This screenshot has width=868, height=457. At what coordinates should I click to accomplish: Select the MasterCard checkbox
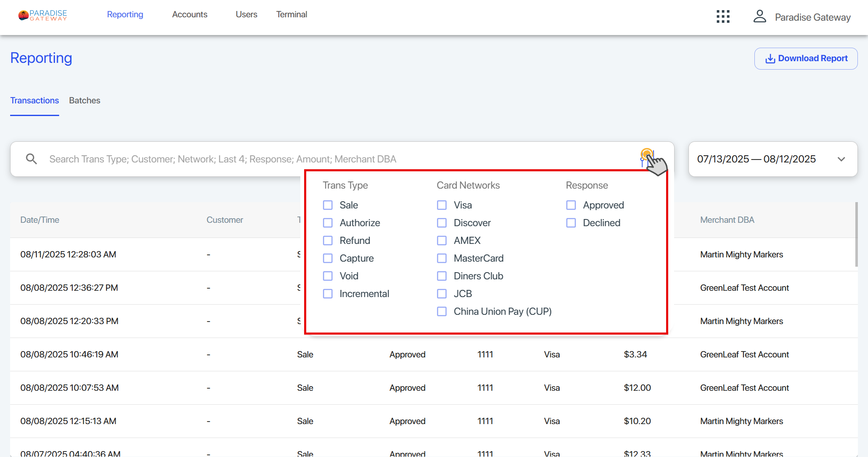(442, 258)
